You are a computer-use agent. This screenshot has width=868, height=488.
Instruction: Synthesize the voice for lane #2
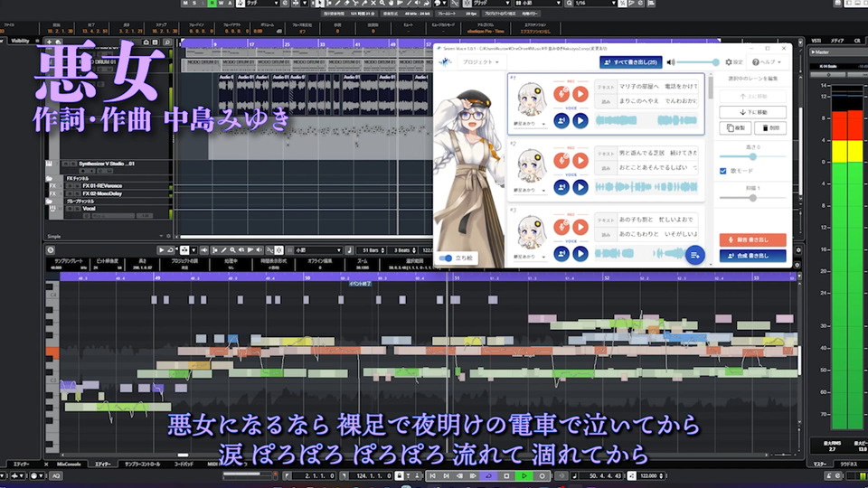tap(561, 187)
